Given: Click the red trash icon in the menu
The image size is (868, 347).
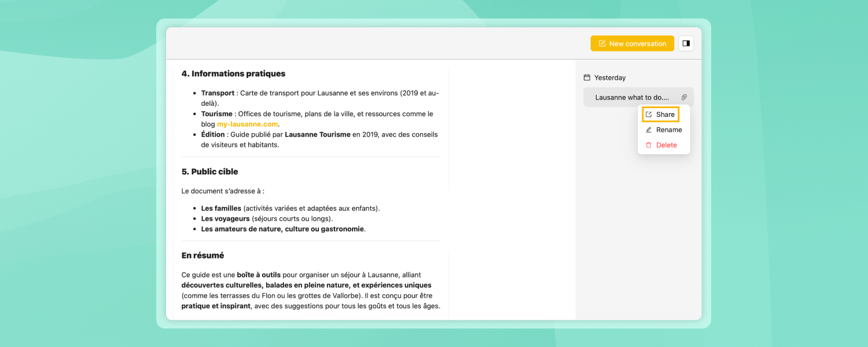Looking at the screenshot, I should [649, 145].
